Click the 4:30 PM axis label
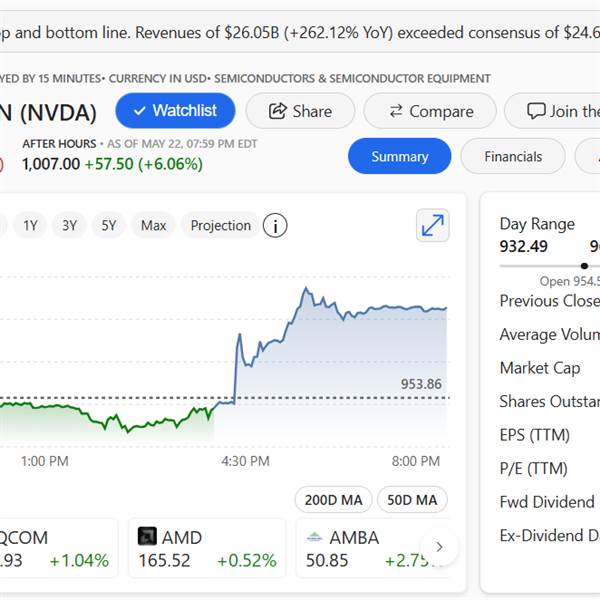The width and height of the screenshot is (600, 600). pyautogui.click(x=245, y=461)
